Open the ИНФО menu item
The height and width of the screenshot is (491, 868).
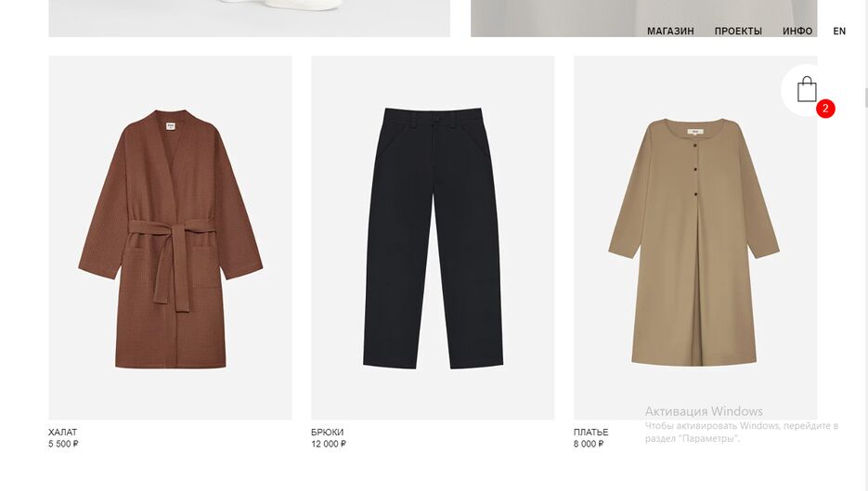coord(797,32)
